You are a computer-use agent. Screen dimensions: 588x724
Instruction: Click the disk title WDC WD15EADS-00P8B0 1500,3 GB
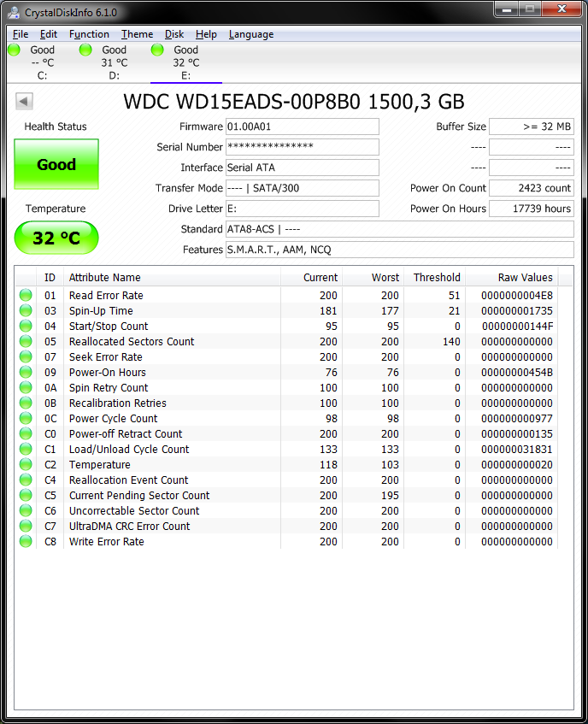tap(294, 102)
